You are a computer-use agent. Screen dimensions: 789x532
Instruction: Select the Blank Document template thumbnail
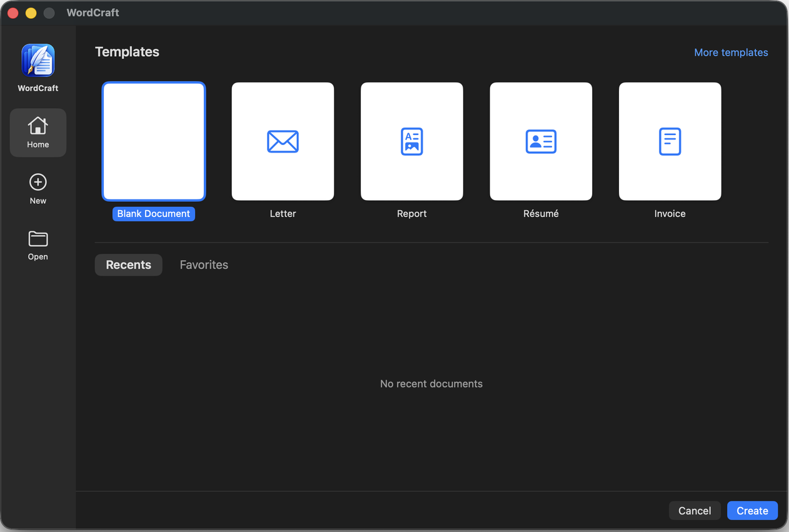tap(154, 141)
